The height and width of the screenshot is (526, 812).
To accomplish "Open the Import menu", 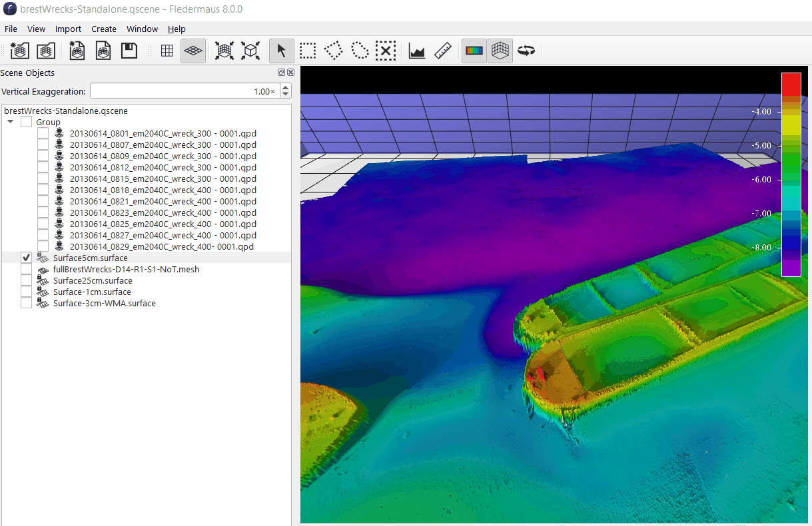I will (x=68, y=29).
